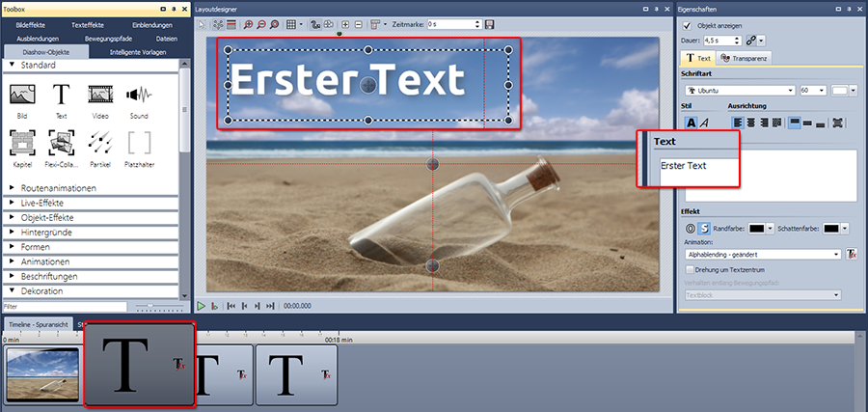868x412 pixels.
Task: Click the chain link icon beside Dauer
Action: click(751, 41)
